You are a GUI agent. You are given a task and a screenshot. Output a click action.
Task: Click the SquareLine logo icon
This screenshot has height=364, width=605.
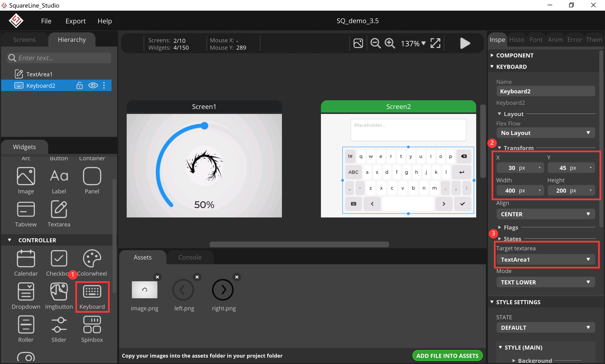tap(16, 21)
